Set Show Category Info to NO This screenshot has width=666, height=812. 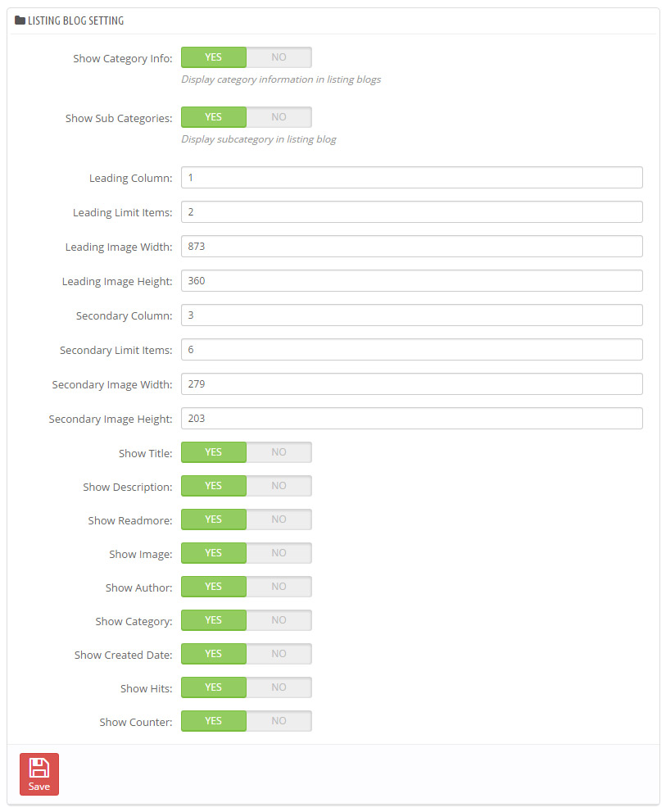click(x=279, y=57)
